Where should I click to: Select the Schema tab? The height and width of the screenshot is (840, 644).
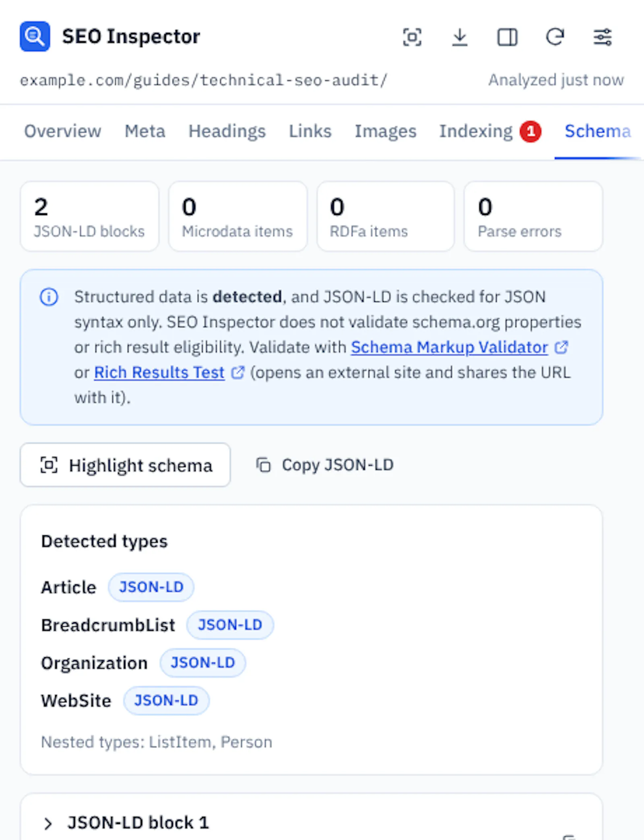click(598, 131)
